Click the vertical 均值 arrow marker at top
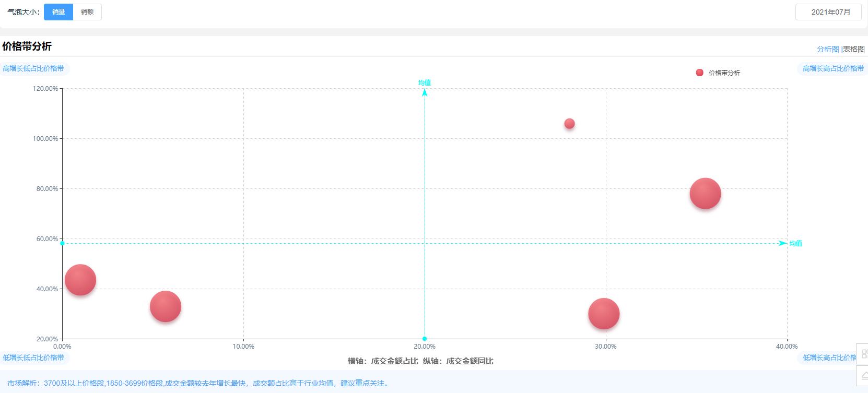Screen dimensions: 868x393 click(x=425, y=92)
